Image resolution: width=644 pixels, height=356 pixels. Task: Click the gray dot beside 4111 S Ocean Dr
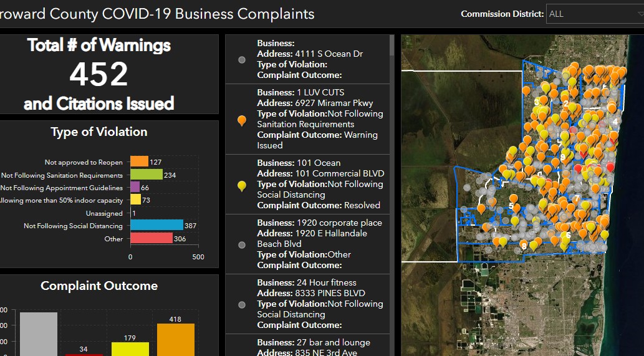pos(242,60)
